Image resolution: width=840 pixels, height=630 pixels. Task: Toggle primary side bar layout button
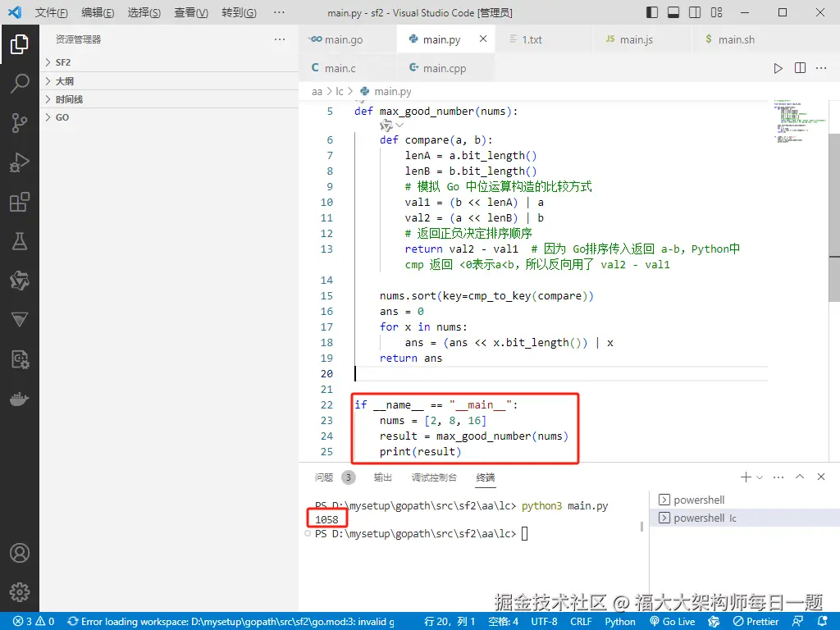(652, 12)
